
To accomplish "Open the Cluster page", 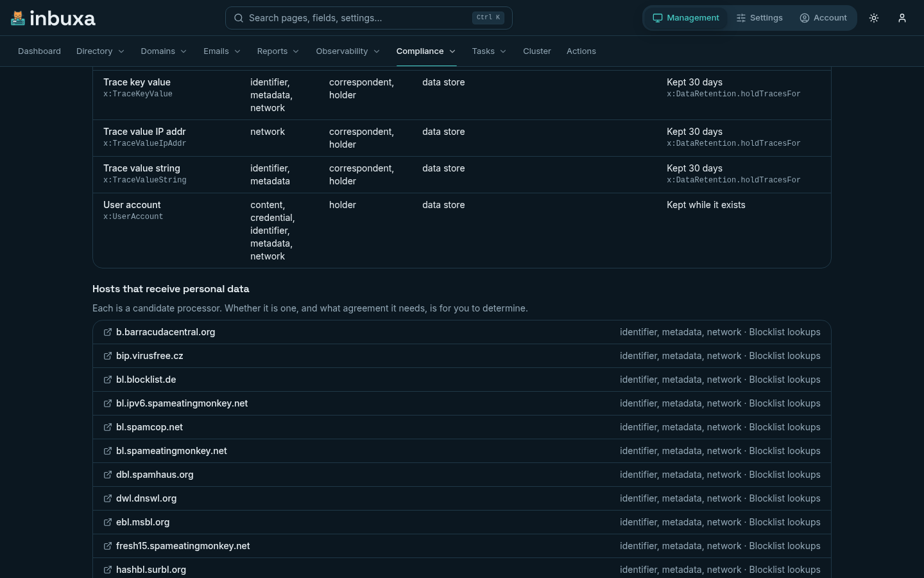I will tap(537, 51).
